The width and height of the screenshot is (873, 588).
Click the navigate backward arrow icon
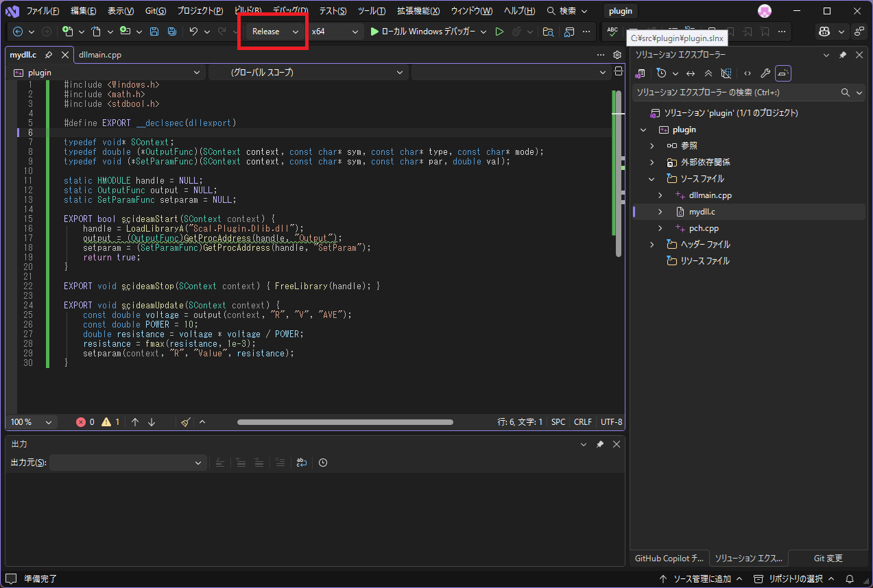pyautogui.click(x=18, y=32)
